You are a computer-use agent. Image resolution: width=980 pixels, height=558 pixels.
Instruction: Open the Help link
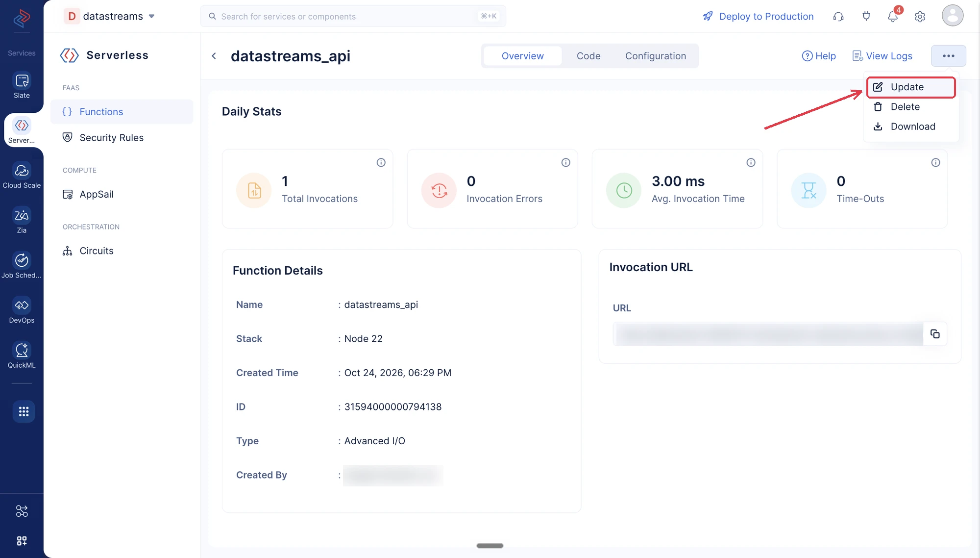click(x=819, y=56)
